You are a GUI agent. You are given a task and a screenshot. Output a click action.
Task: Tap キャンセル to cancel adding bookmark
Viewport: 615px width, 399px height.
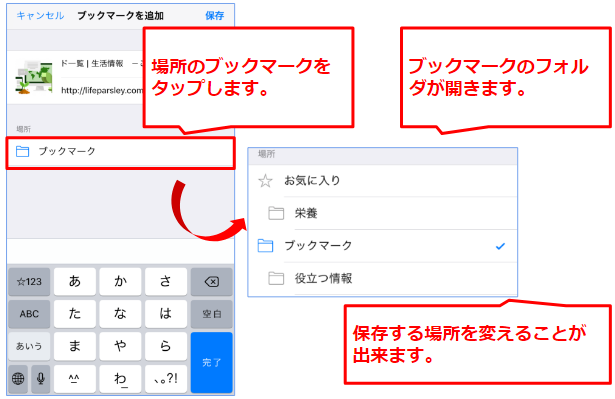(40, 16)
